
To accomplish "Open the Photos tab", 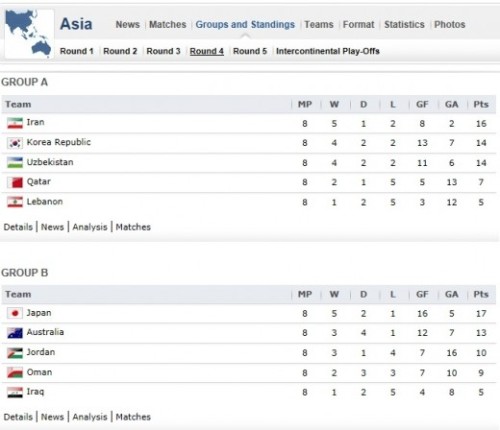I will click(450, 24).
